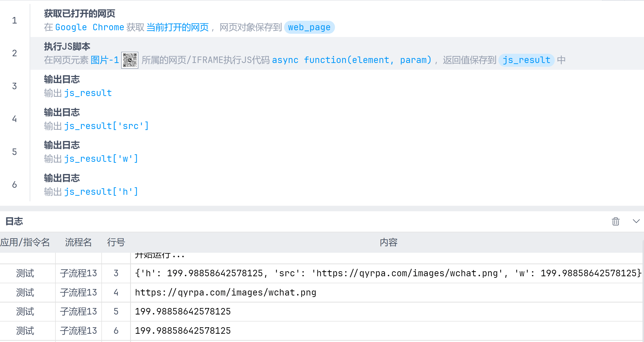Select step number 1 in the flow list
The height and width of the screenshot is (342, 644).
(x=14, y=20)
